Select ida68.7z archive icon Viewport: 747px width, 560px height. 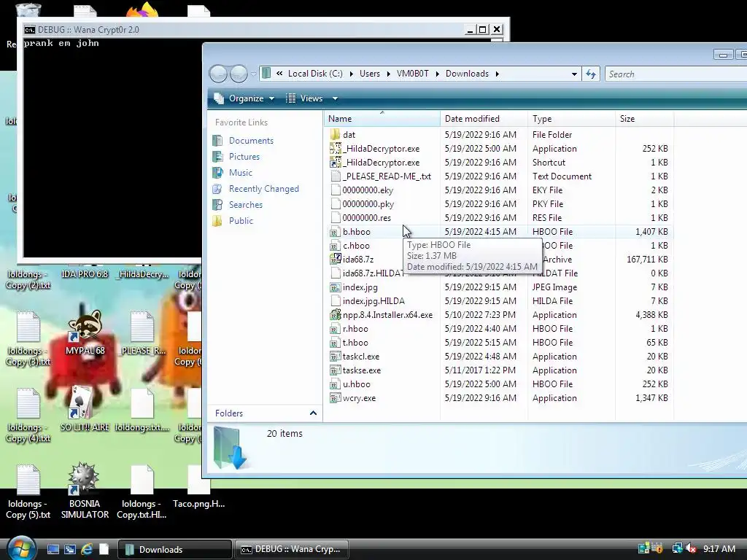point(336,260)
